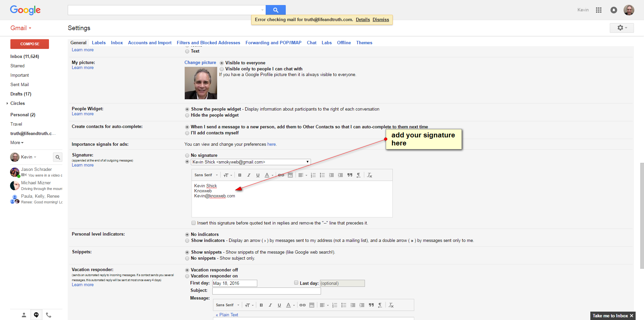Image resolution: width=644 pixels, height=320 pixels.
Task: Enable the Last day checkbox
Action: [x=296, y=283]
